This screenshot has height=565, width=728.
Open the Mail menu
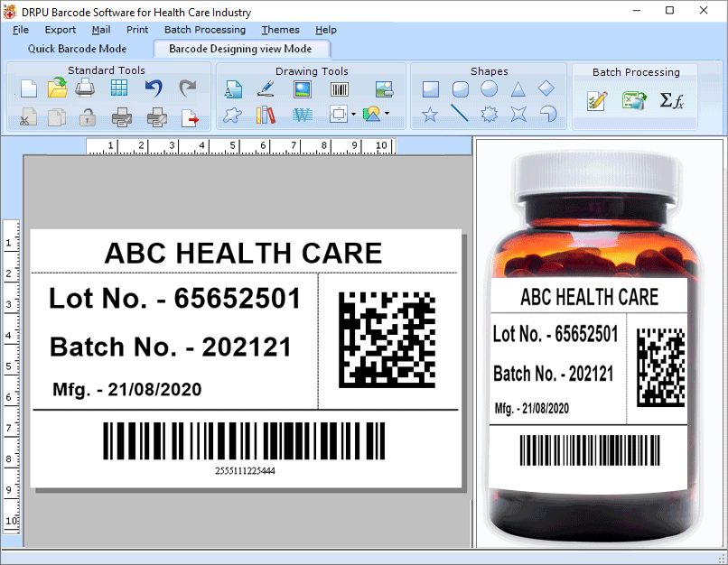pos(101,30)
